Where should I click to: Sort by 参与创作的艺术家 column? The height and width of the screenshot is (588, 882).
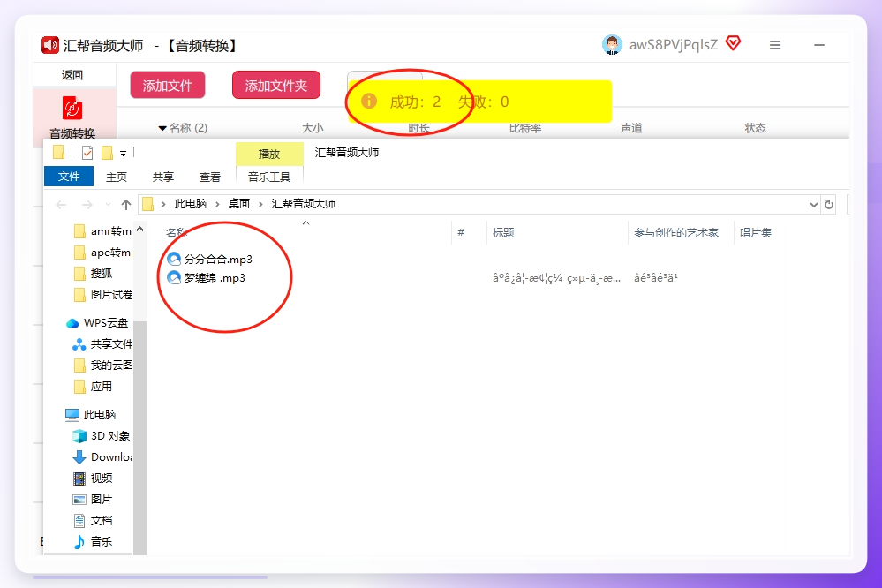pos(676,232)
